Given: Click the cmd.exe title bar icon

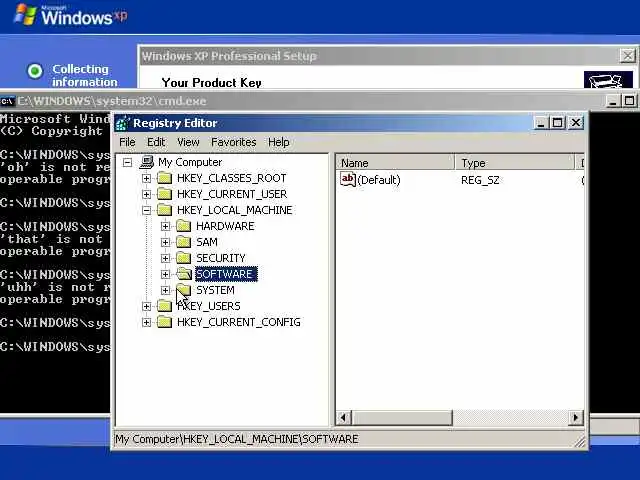Looking at the screenshot, I should tap(7, 101).
